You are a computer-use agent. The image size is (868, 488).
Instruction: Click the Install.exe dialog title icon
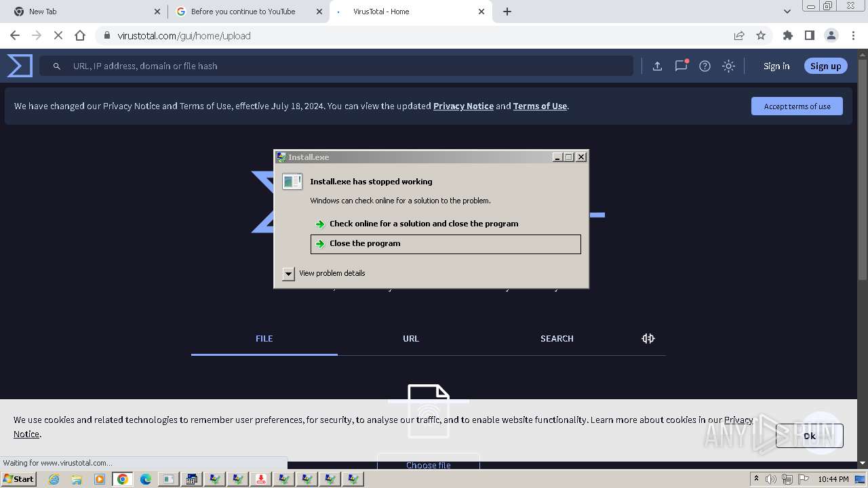pos(281,157)
